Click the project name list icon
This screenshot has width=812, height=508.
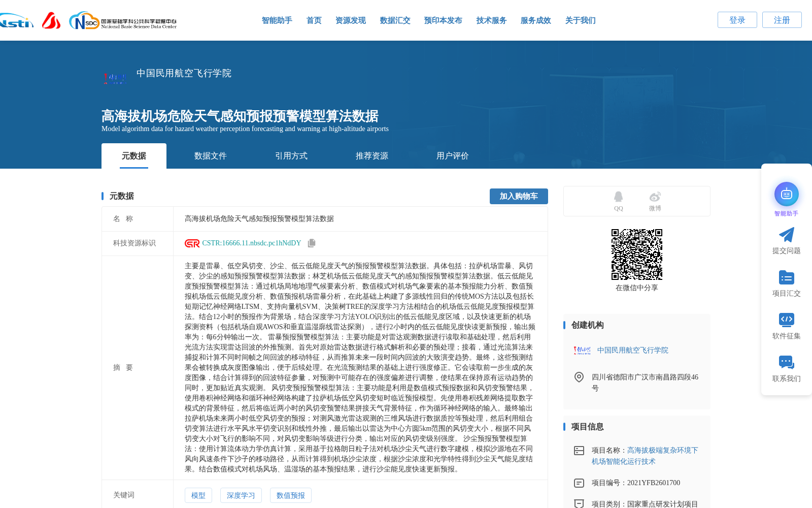point(579,451)
